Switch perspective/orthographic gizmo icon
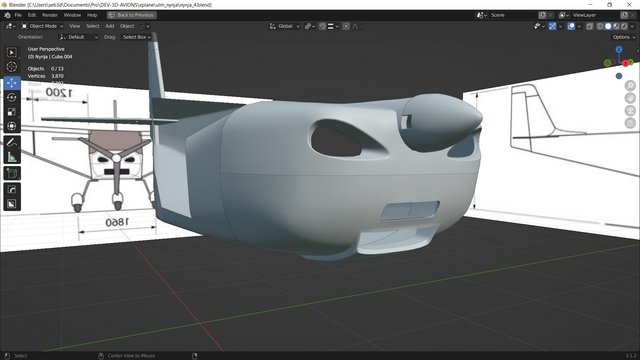This screenshot has height=360, width=640. tap(630, 123)
